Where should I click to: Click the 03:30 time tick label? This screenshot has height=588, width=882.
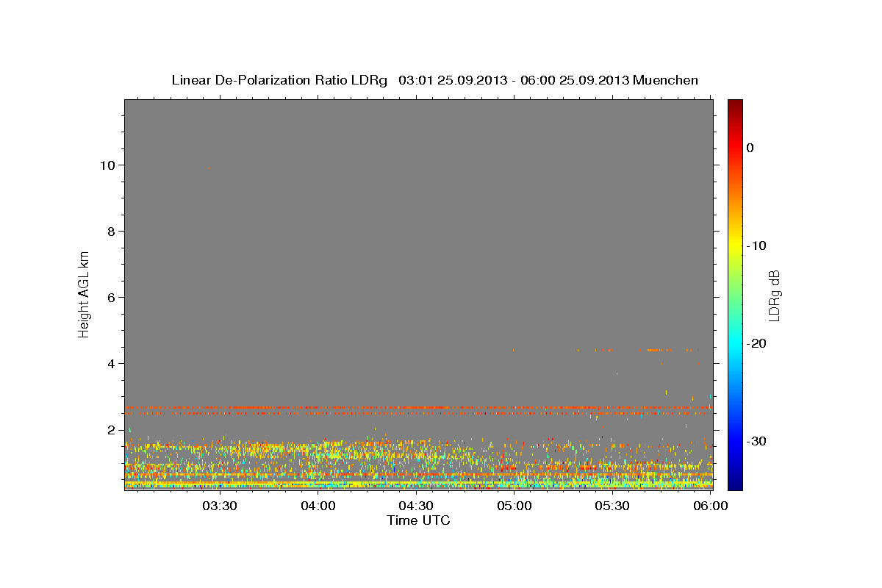pyautogui.click(x=219, y=506)
